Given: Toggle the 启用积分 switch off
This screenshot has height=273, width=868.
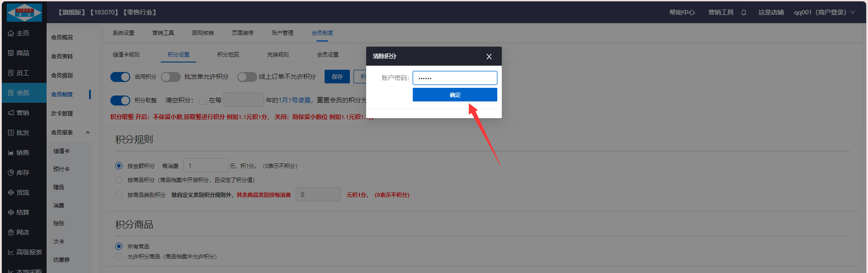Looking at the screenshot, I should point(120,77).
